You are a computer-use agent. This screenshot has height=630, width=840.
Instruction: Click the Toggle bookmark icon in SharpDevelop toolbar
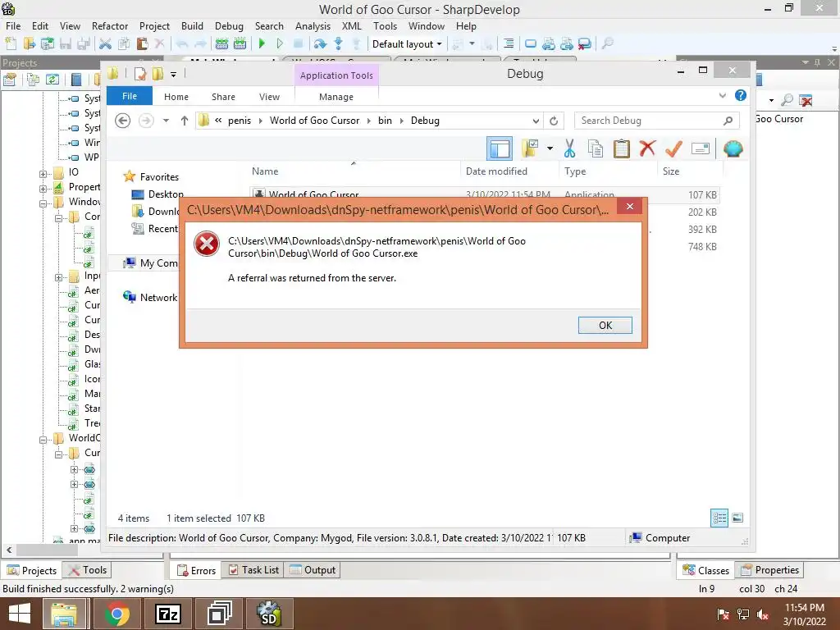531,43
